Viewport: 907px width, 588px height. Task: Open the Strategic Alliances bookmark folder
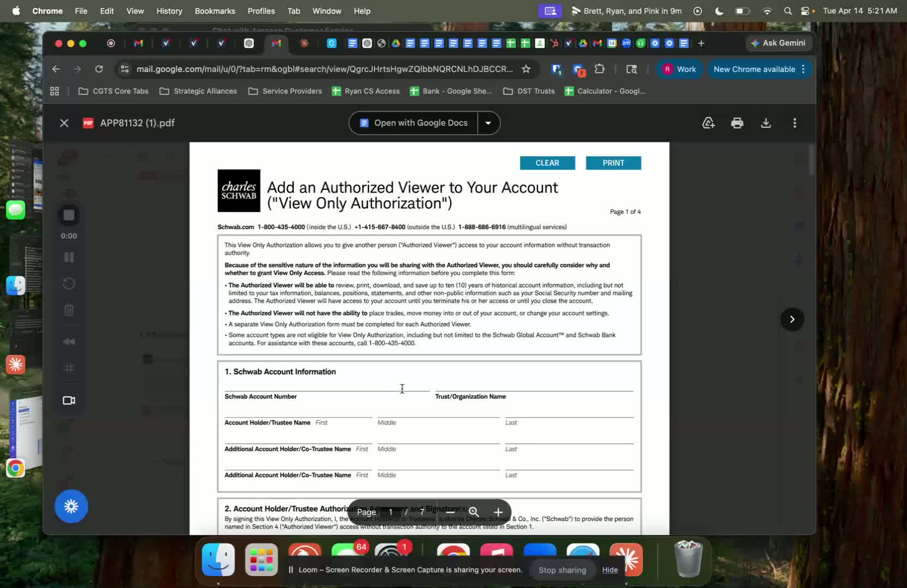click(198, 91)
